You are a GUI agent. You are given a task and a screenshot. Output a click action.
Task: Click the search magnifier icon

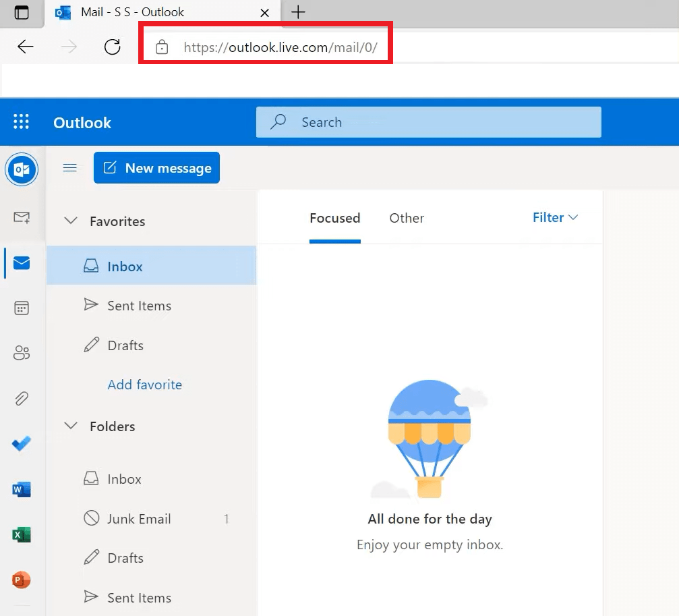(x=278, y=121)
